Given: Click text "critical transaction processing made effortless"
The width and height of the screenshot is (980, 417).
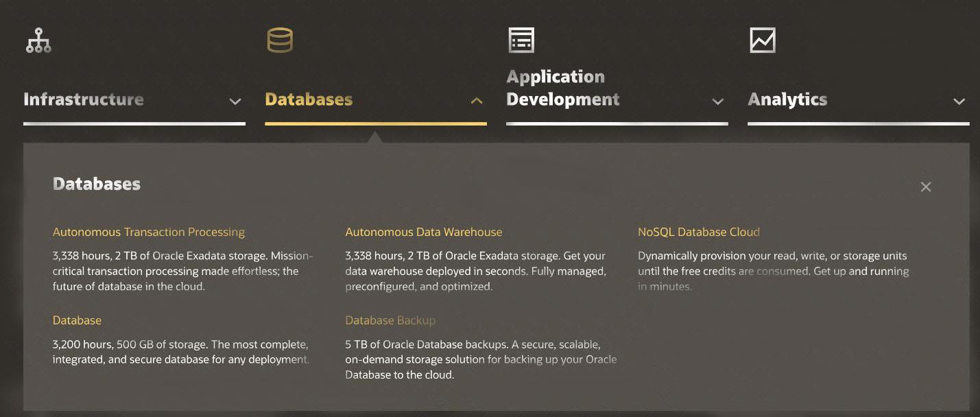Looking at the screenshot, I should tap(167, 271).
